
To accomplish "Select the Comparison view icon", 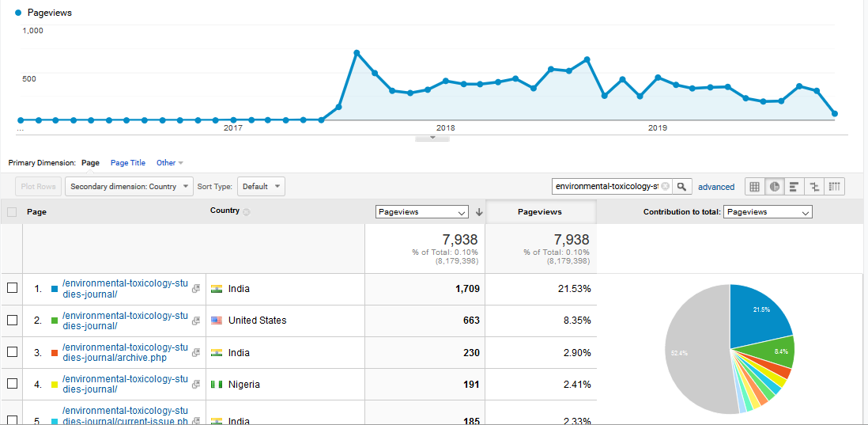I will click(x=814, y=187).
